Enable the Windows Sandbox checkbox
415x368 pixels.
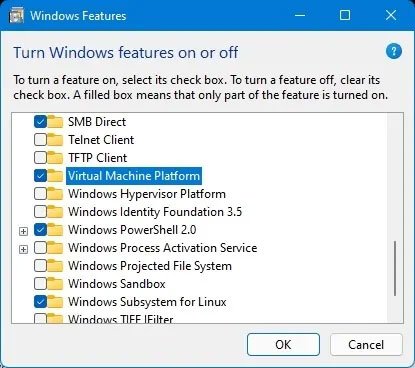pos(40,284)
